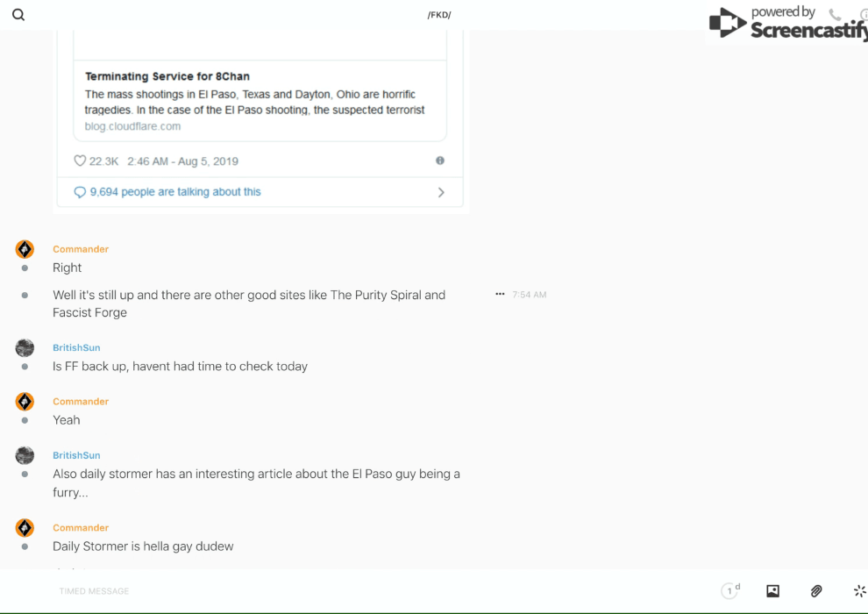Start a call with the phone icon
The image size is (868, 614).
835,15
